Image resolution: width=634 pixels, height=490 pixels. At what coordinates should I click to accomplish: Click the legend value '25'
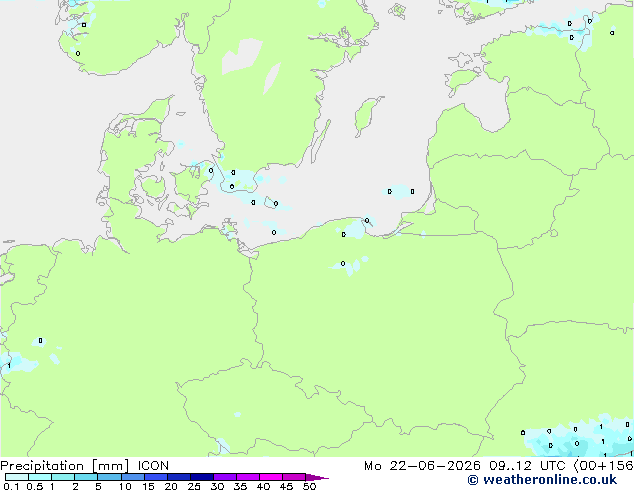click(x=194, y=486)
